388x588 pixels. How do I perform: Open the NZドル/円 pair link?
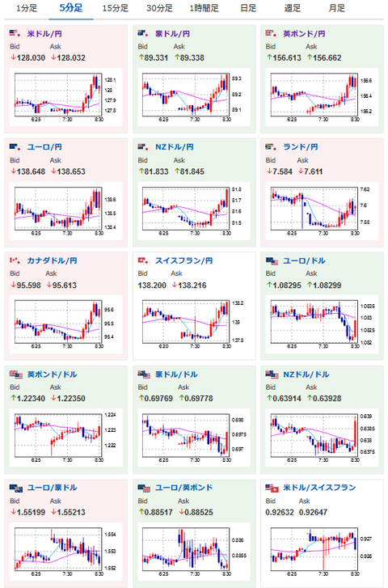[175, 147]
